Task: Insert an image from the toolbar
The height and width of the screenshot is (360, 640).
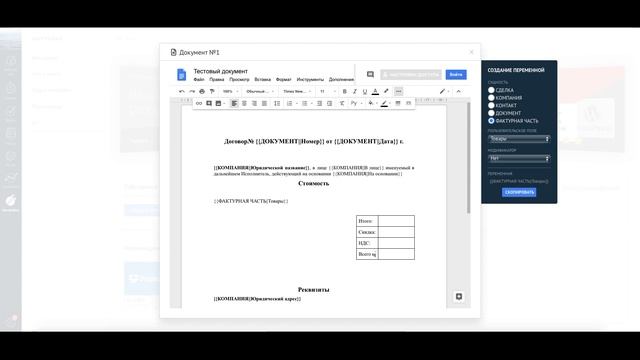Action: point(218,103)
